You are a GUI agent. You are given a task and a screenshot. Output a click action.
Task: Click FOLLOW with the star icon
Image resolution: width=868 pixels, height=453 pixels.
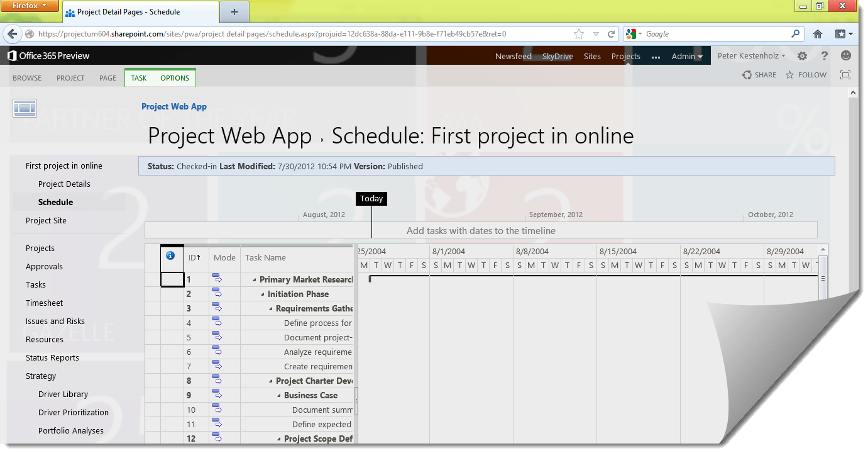pyautogui.click(x=806, y=75)
